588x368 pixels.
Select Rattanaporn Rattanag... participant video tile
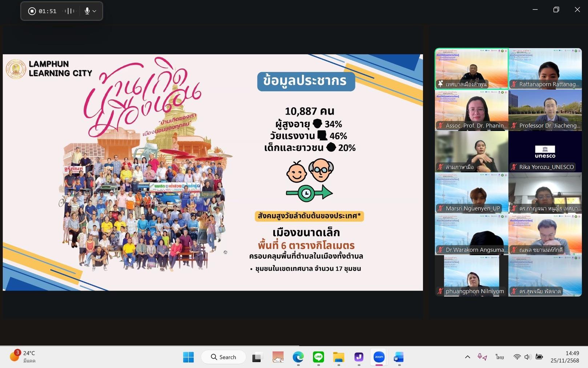coord(545,69)
